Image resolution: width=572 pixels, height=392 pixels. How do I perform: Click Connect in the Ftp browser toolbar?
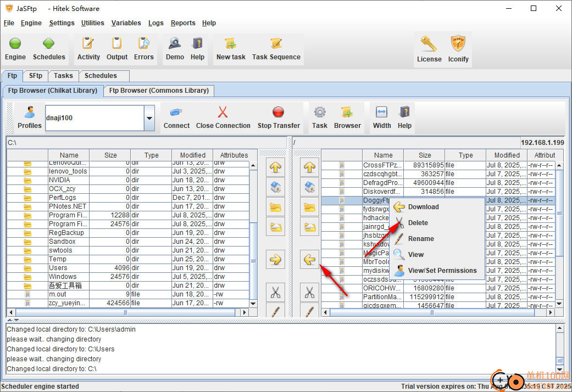click(176, 117)
